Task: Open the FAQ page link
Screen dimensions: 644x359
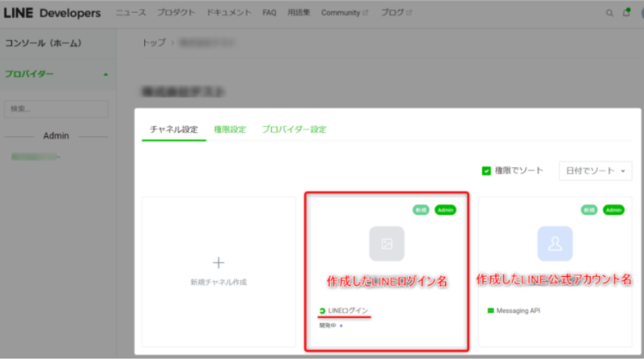Action: (270, 13)
